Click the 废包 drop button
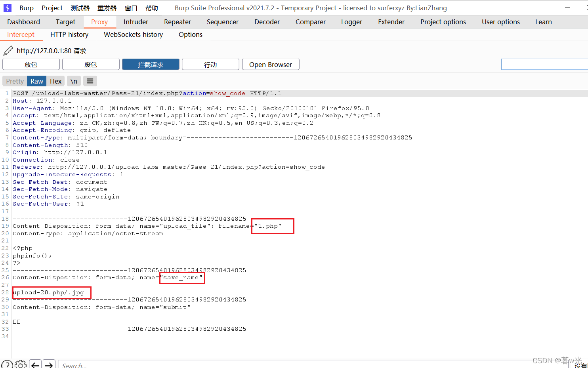 [91, 65]
